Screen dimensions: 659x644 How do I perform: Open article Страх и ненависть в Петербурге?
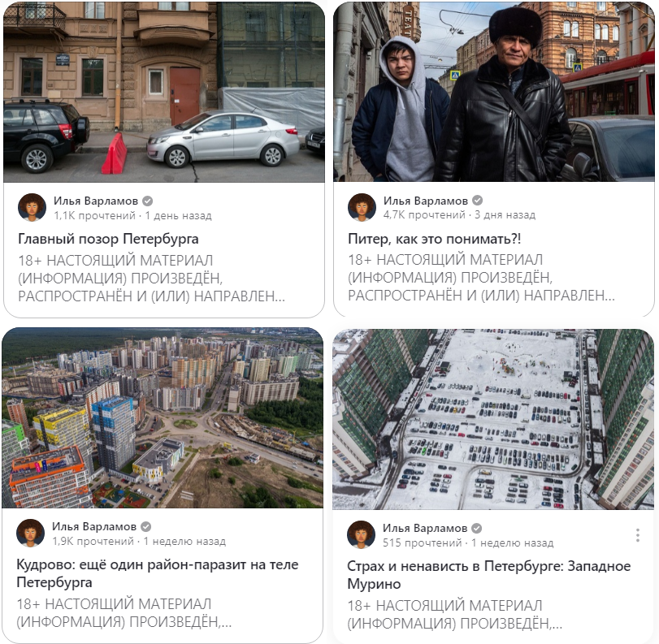tap(489, 575)
